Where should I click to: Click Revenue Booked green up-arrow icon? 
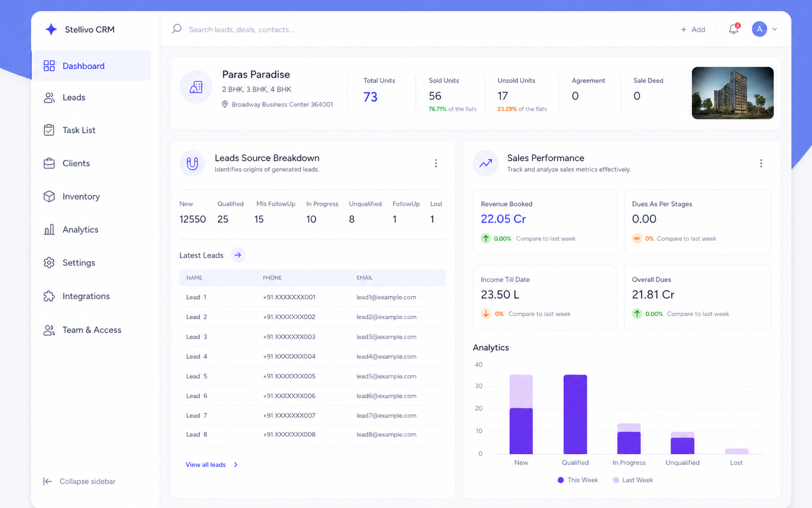486,238
